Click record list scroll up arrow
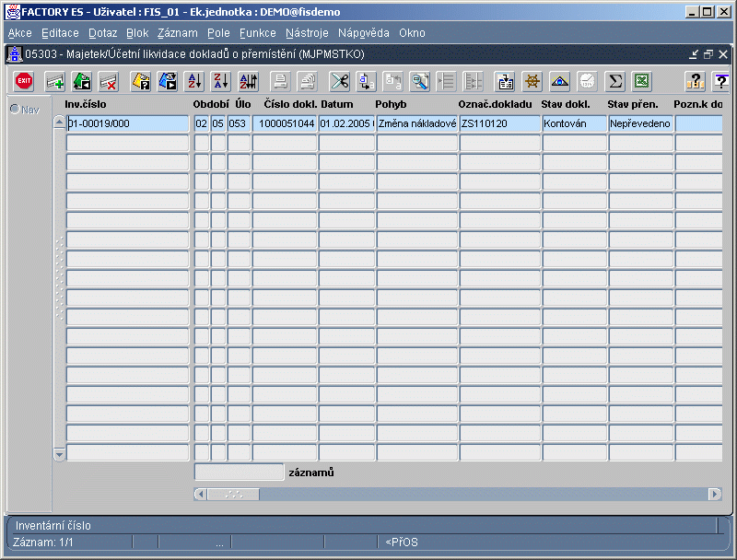737x560 pixels. (59, 122)
